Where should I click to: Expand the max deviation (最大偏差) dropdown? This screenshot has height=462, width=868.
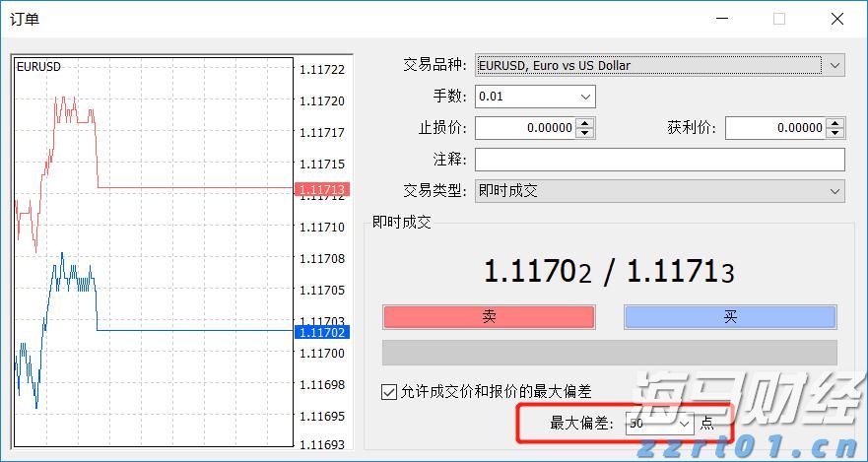686,424
